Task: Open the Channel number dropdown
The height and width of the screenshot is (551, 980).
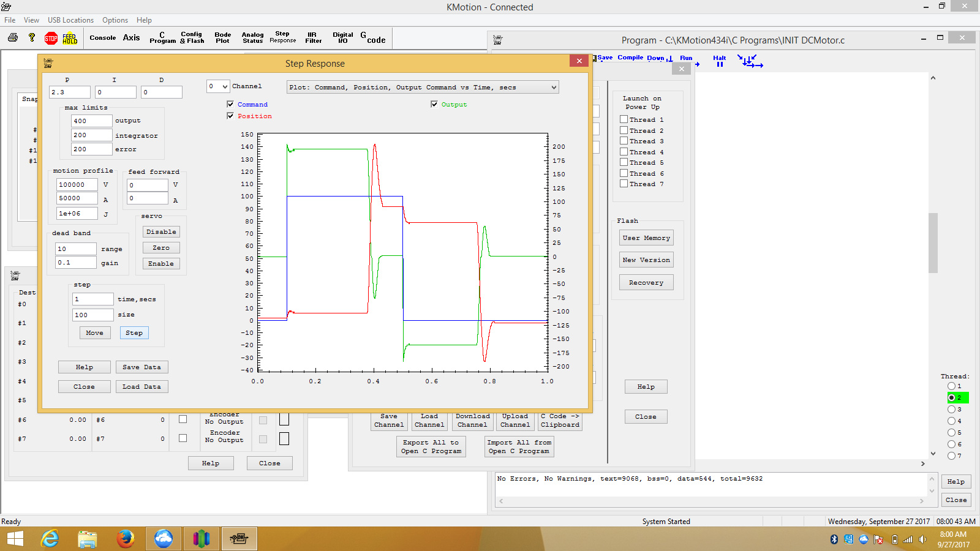Action: (x=218, y=86)
